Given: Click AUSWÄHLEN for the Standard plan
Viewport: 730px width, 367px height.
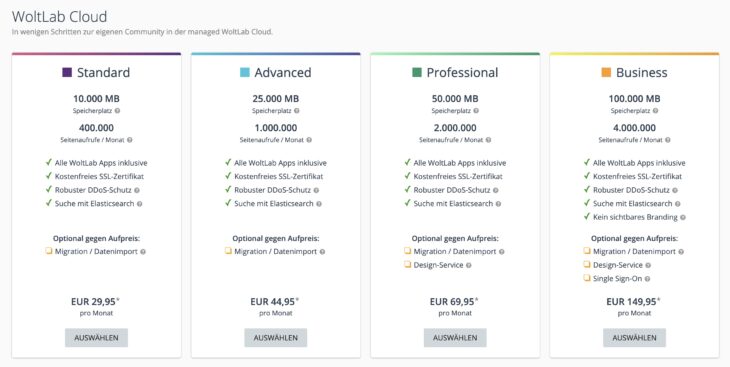Looking at the screenshot, I should 96,338.
